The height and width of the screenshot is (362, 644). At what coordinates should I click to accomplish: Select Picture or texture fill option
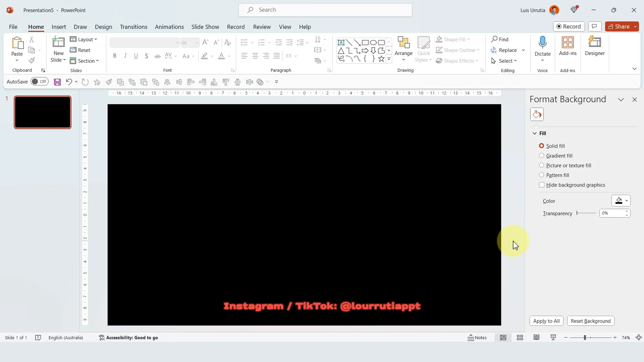tap(541, 165)
